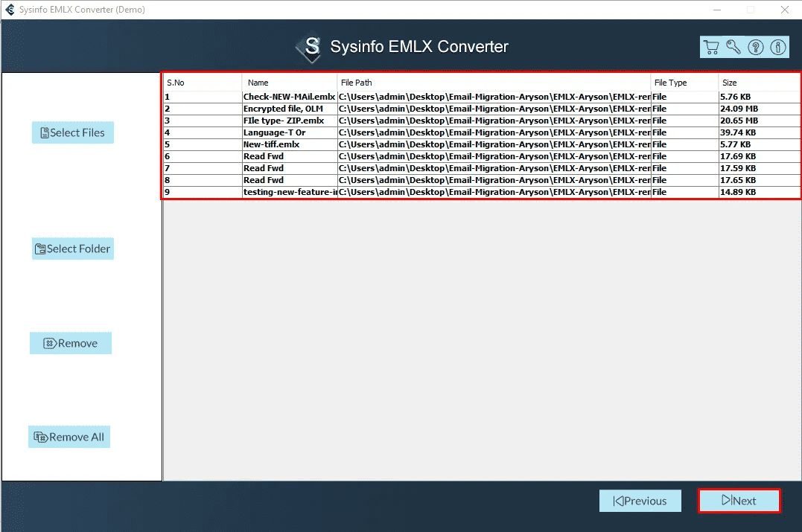Click the file path cell of row 1
Screen dimensions: 802x532
coord(494,97)
